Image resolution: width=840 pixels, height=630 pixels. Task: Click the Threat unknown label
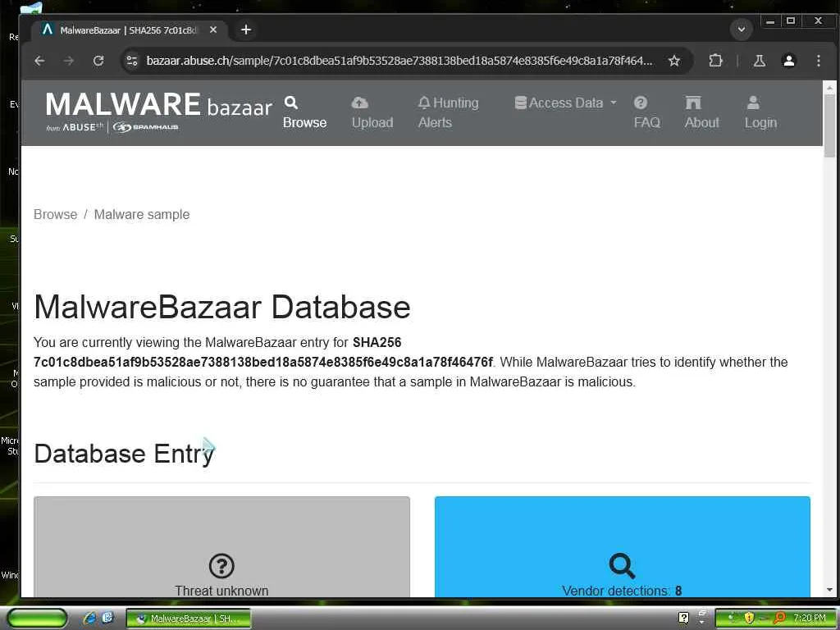coord(221,591)
